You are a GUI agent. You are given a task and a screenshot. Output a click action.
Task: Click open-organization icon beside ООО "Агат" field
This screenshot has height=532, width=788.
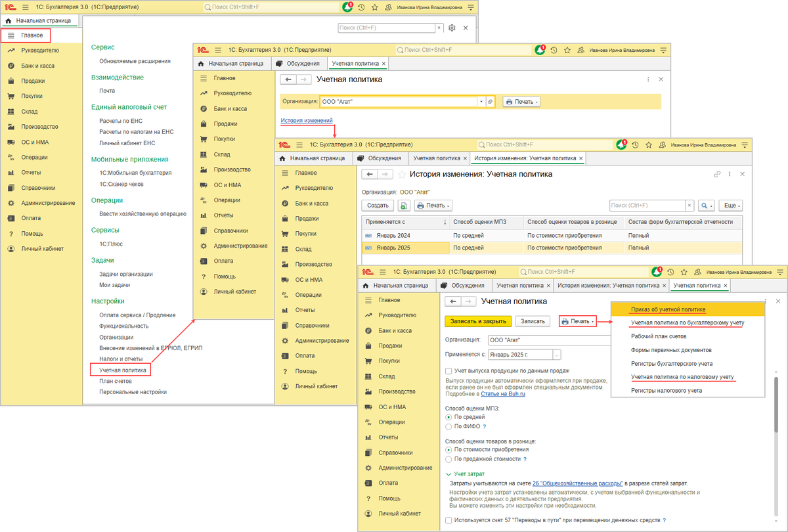coord(490,102)
